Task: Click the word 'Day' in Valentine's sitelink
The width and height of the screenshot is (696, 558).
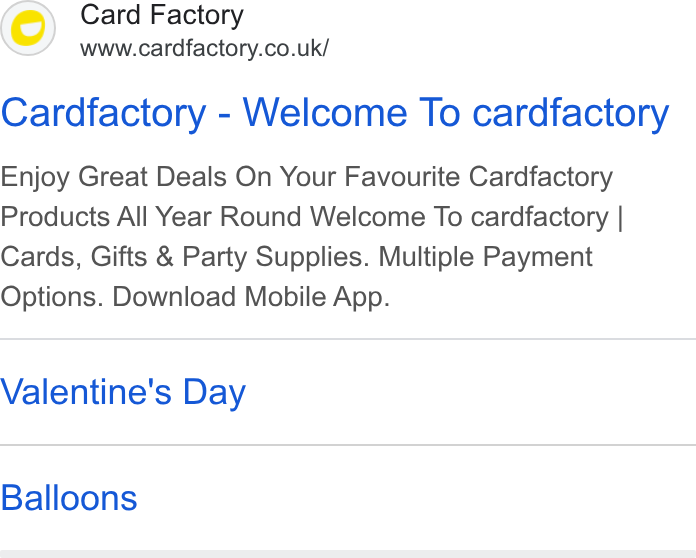Action: [x=214, y=393]
